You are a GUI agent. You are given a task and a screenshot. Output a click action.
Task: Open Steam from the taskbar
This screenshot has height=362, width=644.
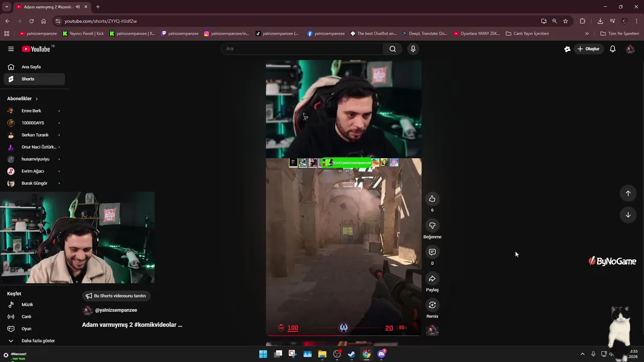click(x=352, y=354)
